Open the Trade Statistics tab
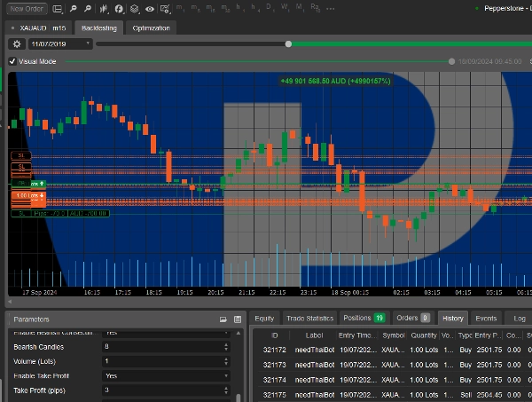 coord(310,318)
